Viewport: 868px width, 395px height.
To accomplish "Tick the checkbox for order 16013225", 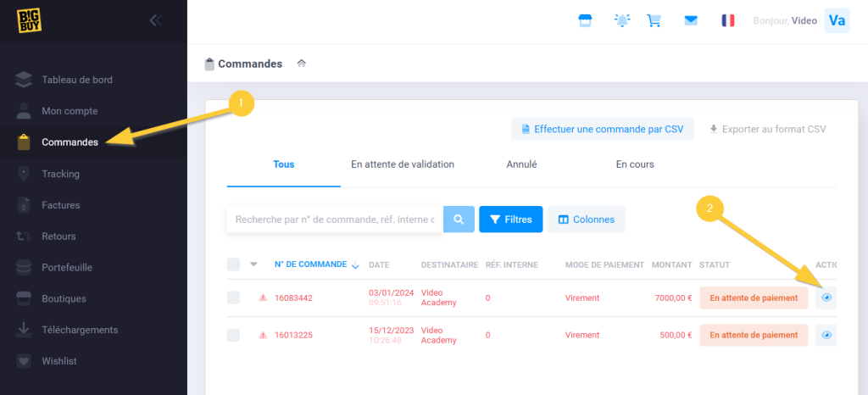I will [x=234, y=335].
